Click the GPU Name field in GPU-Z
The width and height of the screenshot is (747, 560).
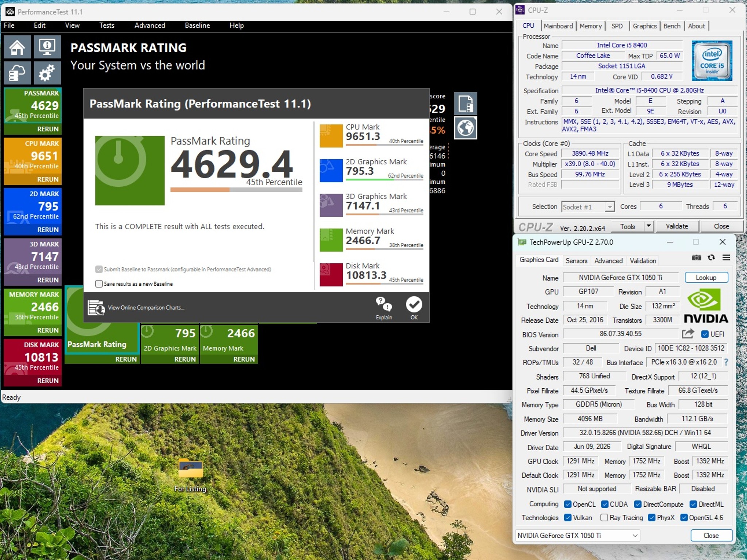[620, 277]
